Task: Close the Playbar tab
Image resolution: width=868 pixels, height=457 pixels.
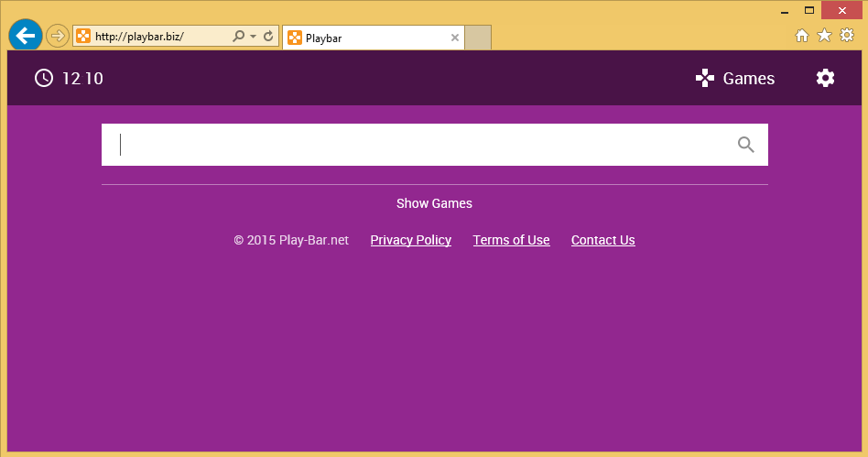Action: [455, 38]
